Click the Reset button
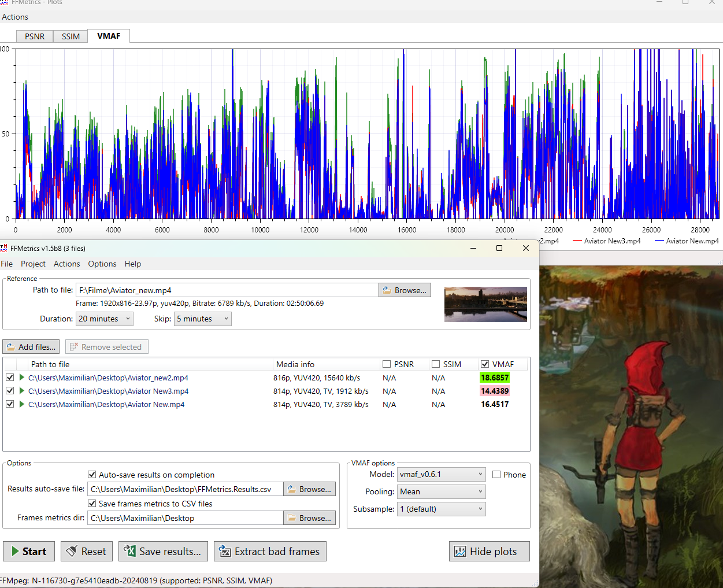The width and height of the screenshot is (723, 588). (x=86, y=552)
